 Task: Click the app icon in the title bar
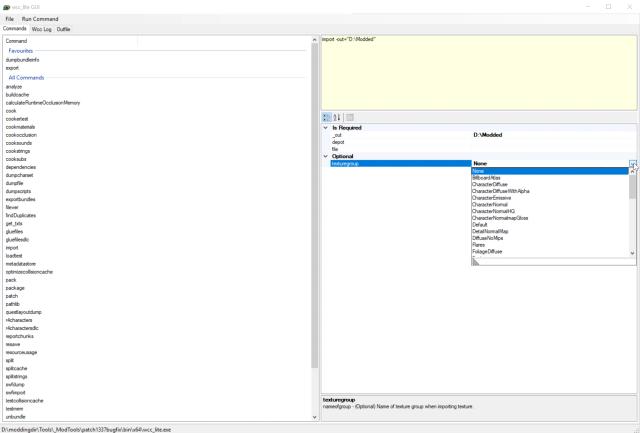pos(6,7)
